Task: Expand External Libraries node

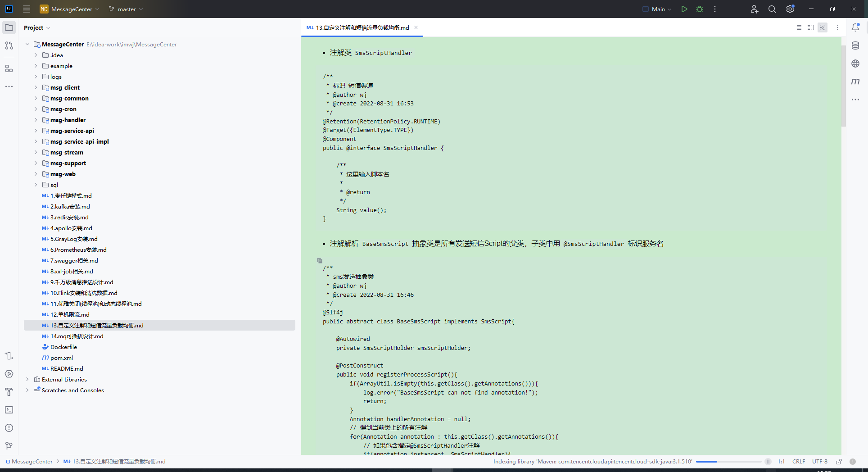Action: pyautogui.click(x=27, y=379)
